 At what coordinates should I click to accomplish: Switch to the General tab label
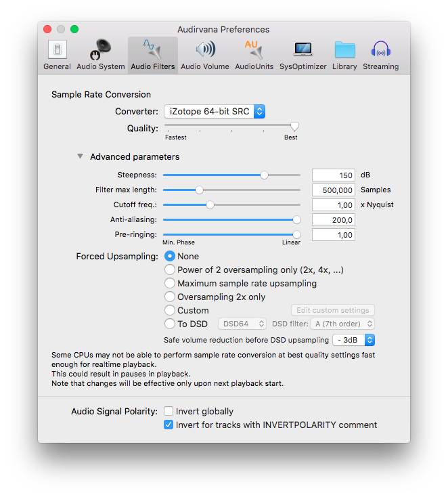click(x=57, y=66)
